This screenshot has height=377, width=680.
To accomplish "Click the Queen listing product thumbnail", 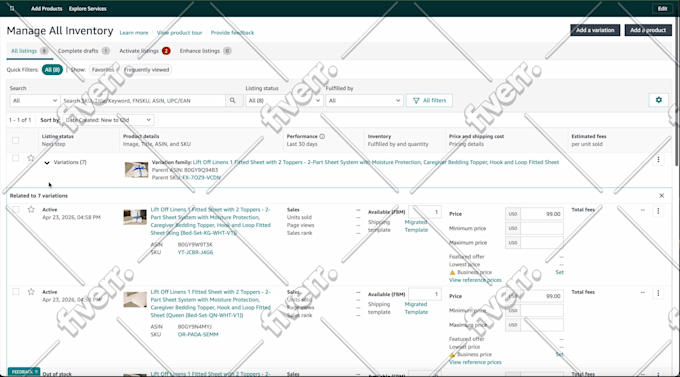I will [x=135, y=299].
